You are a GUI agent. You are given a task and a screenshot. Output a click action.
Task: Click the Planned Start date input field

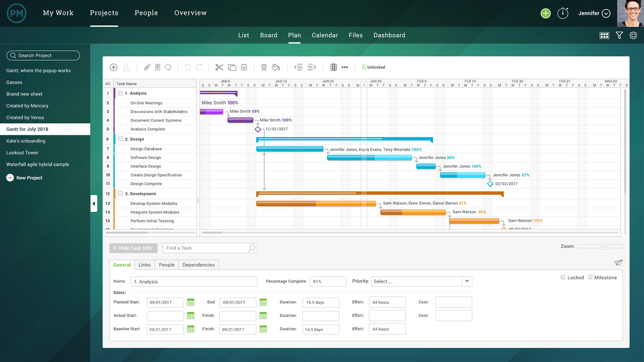tap(165, 302)
